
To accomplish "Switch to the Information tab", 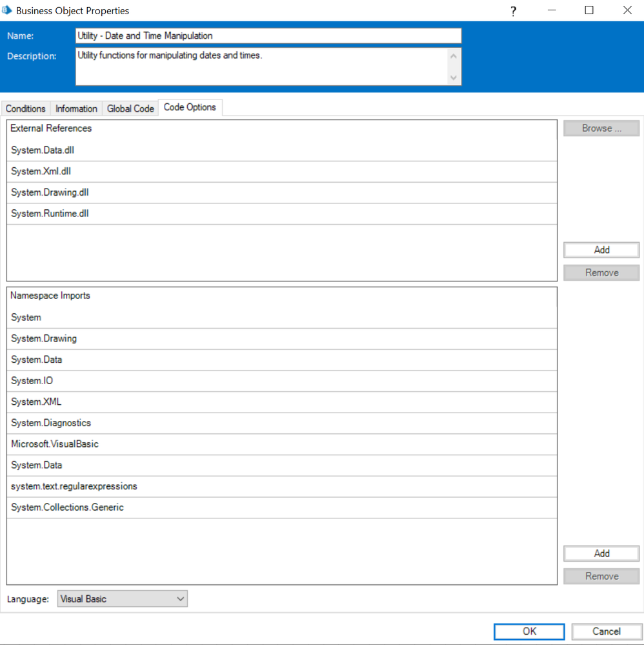I will pos(76,108).
